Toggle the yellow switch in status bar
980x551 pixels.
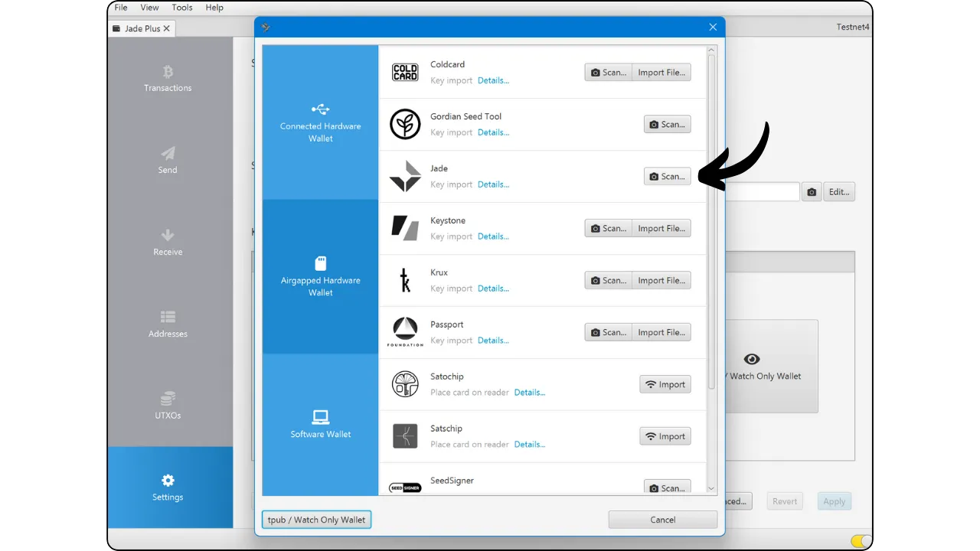point(861,541)
